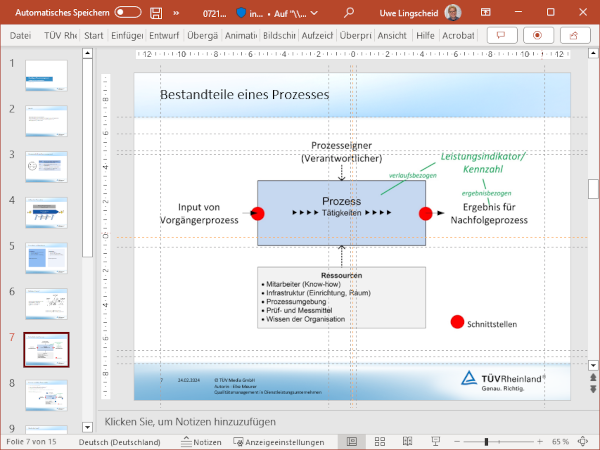Viewport: 600px width, 450px height.
Task: Toggle Automatisches Speichern switch
Action: pos(127,13)
